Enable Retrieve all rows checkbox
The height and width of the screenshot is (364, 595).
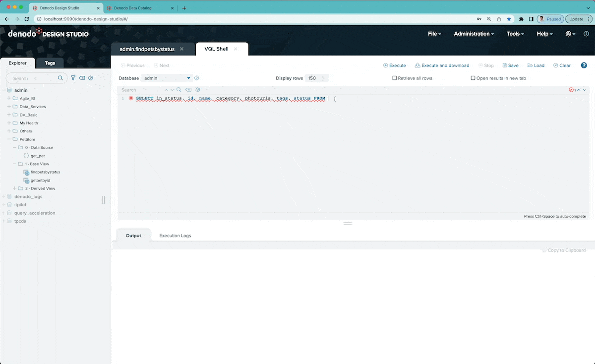tap(395, 78)
